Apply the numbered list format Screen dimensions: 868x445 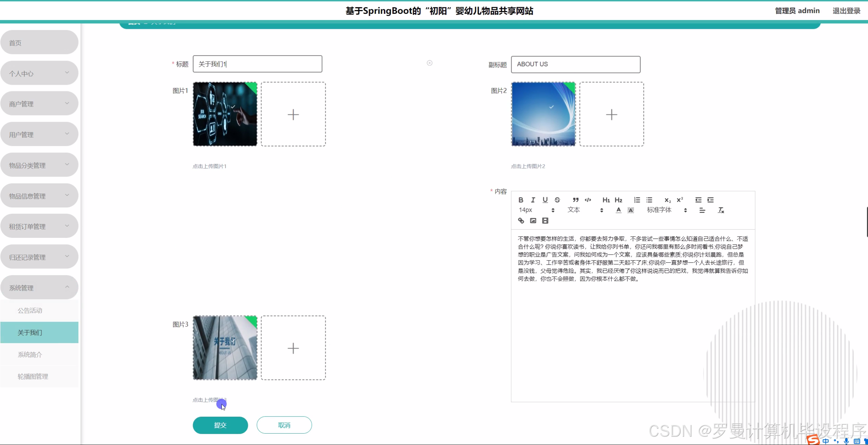click(x=637, y=200)
